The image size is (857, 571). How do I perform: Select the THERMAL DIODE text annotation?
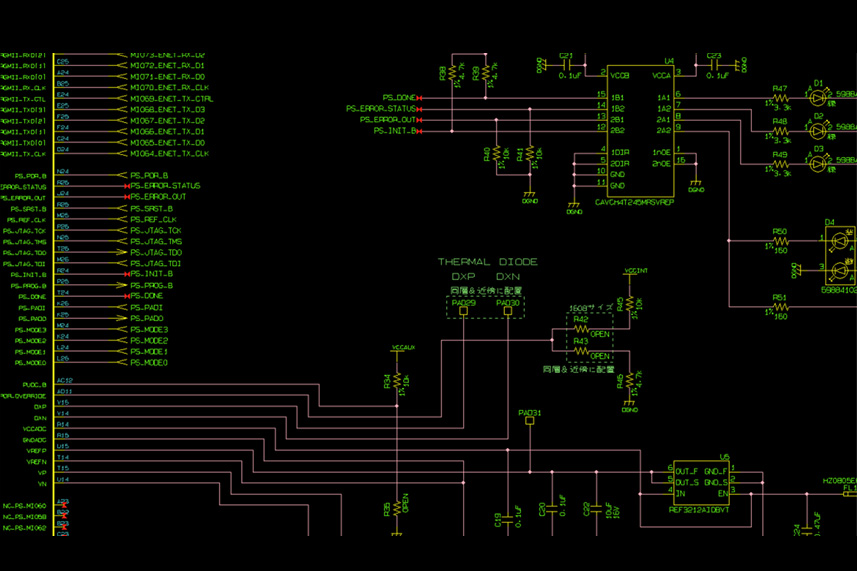[488, 262]
